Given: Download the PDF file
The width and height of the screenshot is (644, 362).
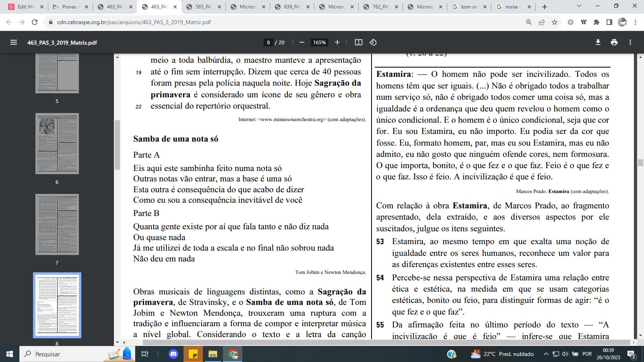Looking at the screenshot, I should (598, 42).
